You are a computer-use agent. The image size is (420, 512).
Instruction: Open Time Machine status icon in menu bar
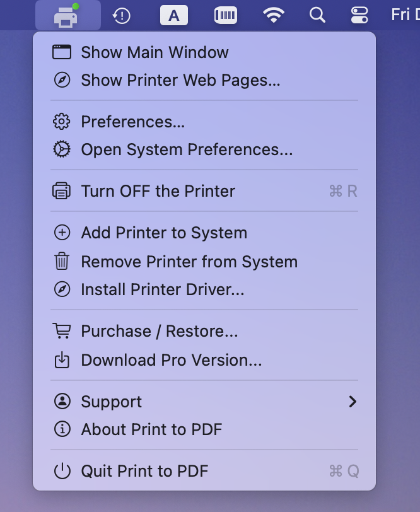(122, 15)
